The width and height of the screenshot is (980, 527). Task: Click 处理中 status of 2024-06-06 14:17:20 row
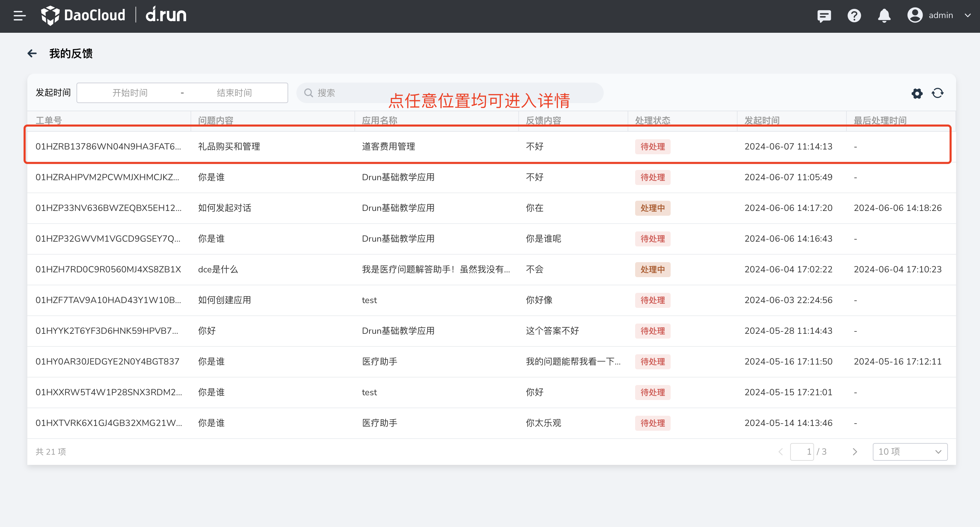pos(653,208)
